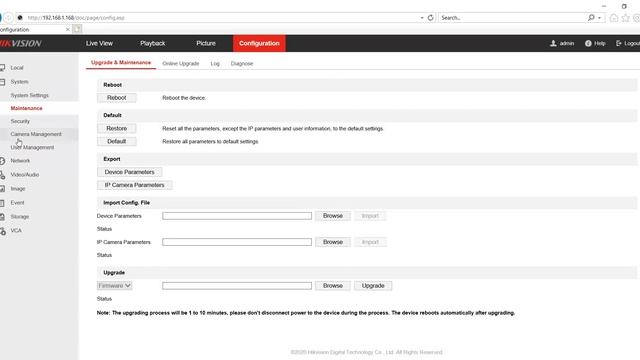The image size is (640, 360).
Task: Collapse the System section in sidebar
Action: (19, 82)
